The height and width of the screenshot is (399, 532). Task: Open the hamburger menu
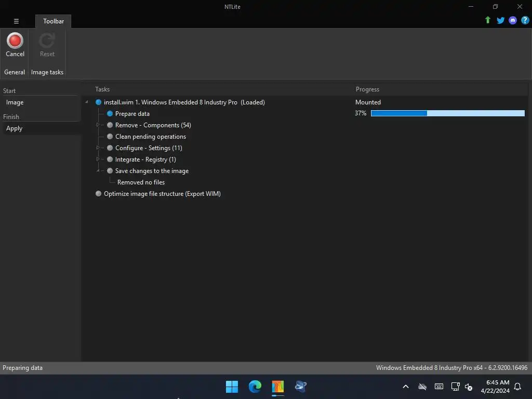pos(16,21)
